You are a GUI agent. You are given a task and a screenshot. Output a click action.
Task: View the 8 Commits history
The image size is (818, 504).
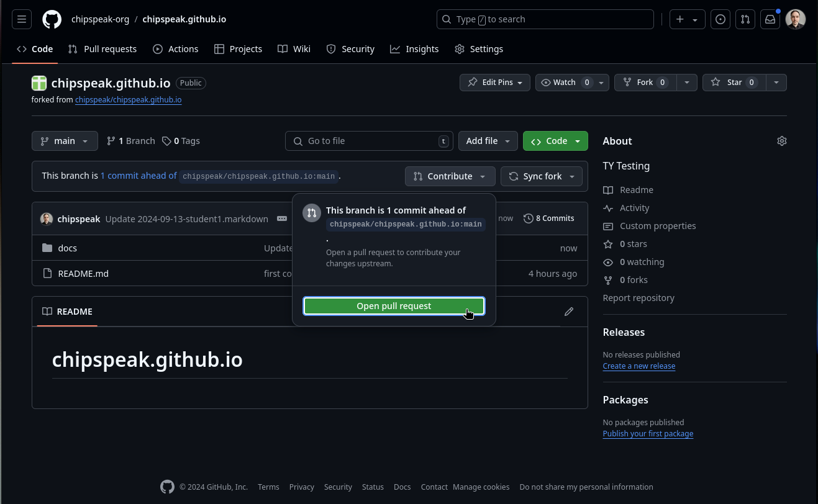(548, 218)
